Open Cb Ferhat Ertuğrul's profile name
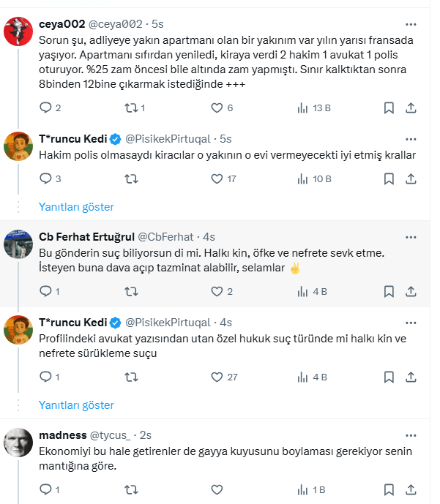 86,236
